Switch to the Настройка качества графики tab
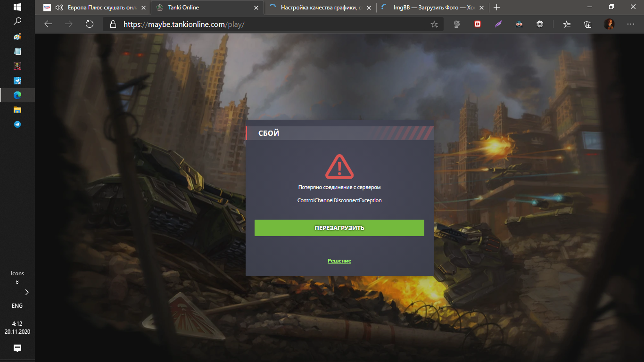Viewport: 644px width, 362px height. click(321, 8)
